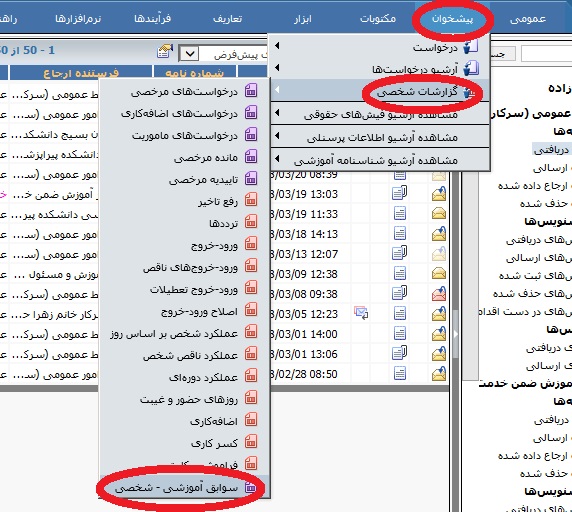This screenshot has height=512, width=572.
Task: Click the reply envelope icon on 03/05 12:23 row
Action: tap(361, 313)
